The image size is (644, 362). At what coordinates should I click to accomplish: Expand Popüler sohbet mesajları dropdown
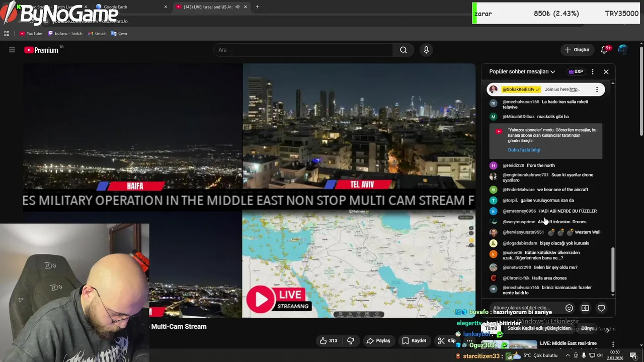522,72
